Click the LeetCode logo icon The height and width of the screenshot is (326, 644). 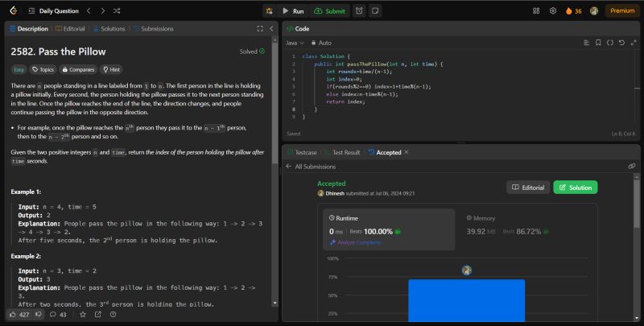pos(10,10)
